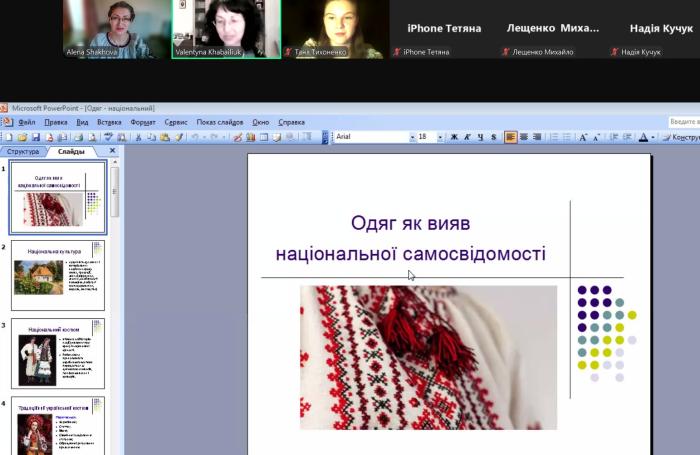The width and height of the screenshot is (700, 455).
Task: Toggle bold formatting (Ж button)
Action: (454, 137)
